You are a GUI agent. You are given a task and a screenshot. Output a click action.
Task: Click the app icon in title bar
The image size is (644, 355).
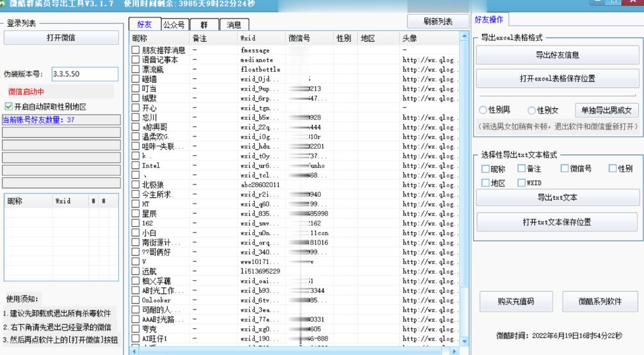(3, 4)
